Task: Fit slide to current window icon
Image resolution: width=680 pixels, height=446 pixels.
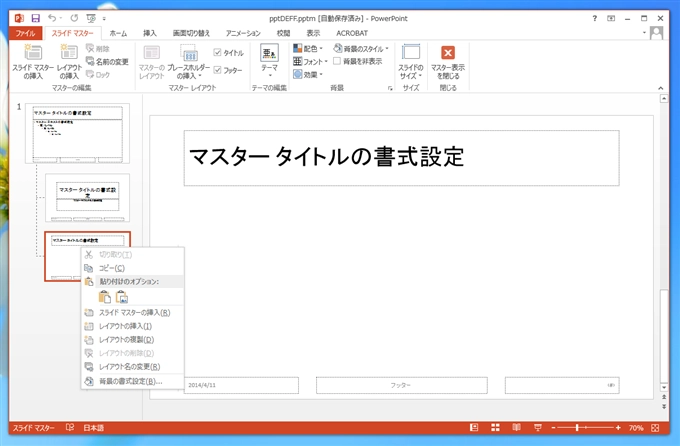Action: [655, 428]
